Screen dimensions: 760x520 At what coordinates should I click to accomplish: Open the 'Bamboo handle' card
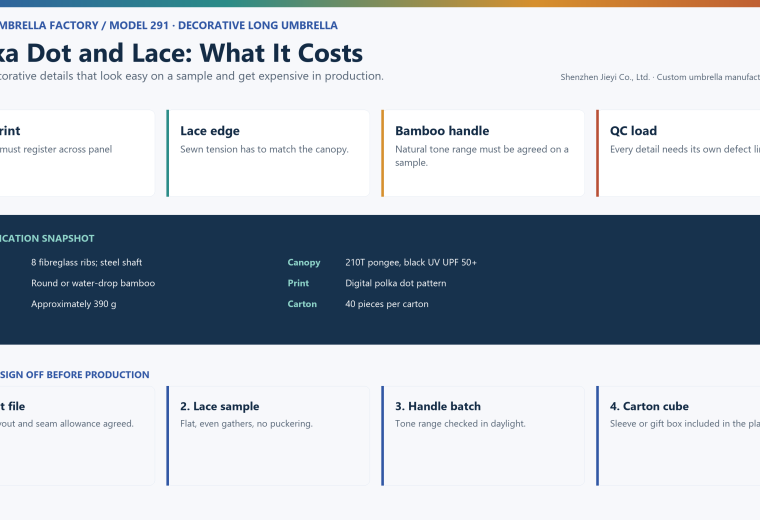click(483, 153)
